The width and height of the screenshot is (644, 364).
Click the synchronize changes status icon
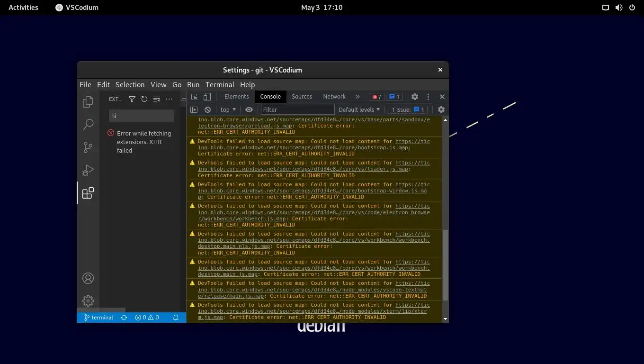[124, 318]
